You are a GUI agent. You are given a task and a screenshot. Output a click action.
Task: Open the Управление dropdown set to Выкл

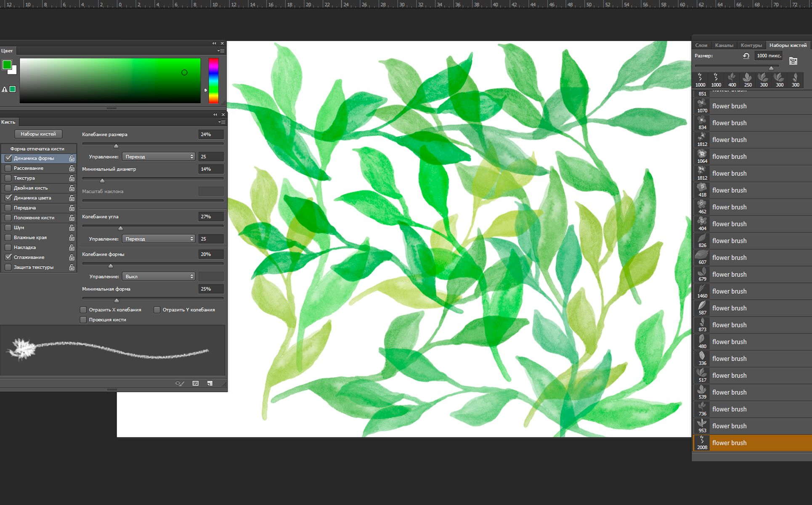point(159,276)
